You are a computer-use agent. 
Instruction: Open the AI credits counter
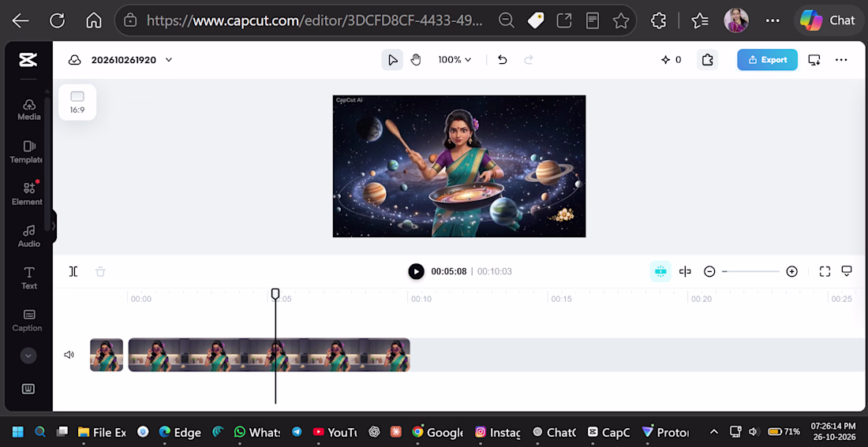671,60
